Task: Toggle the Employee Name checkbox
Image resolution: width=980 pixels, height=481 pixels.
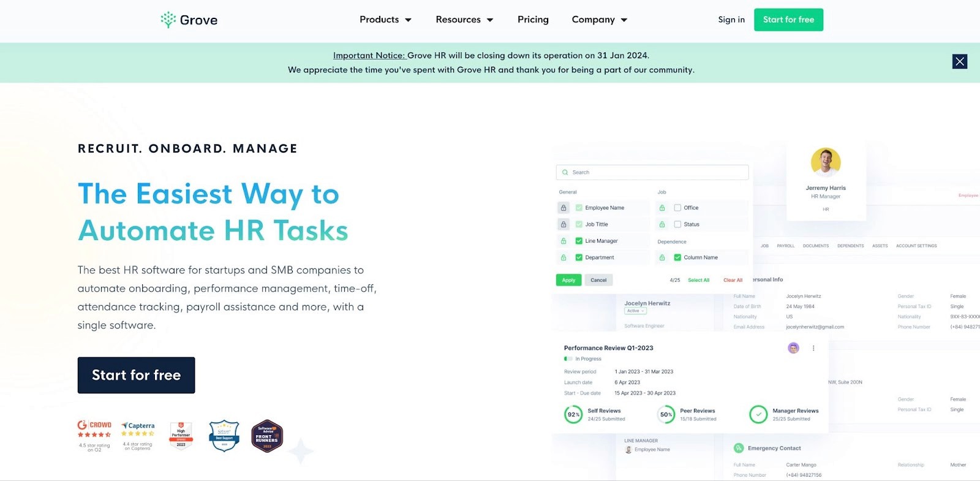Action: tap(579, 208)
